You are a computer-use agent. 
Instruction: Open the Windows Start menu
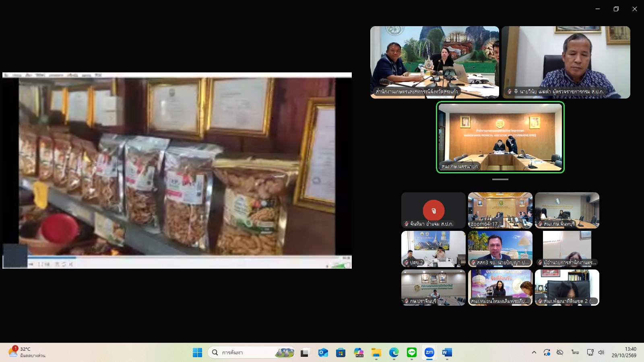click(x=197, y=353)
